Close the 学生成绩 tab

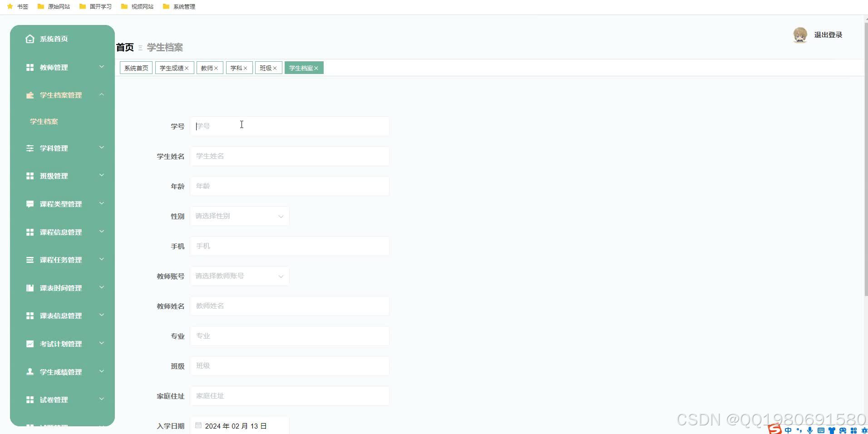187,68
